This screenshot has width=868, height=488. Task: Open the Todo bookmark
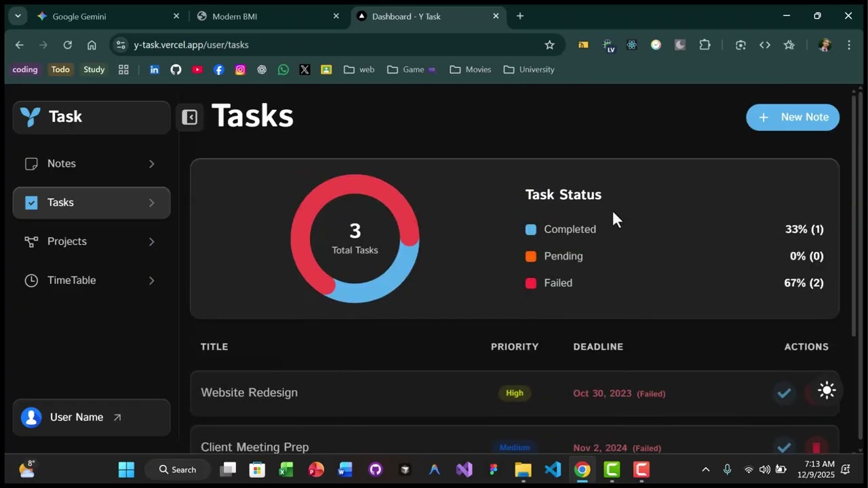point(60,69)
